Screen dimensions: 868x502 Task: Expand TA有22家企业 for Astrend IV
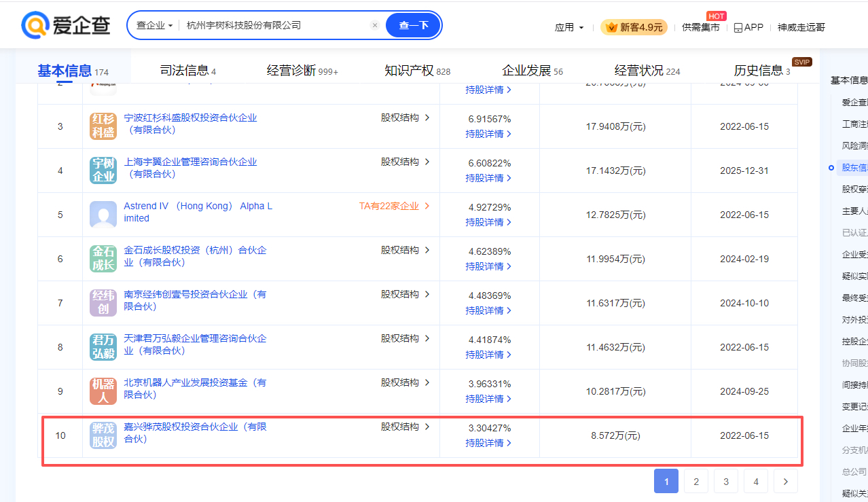click(395, 206)
